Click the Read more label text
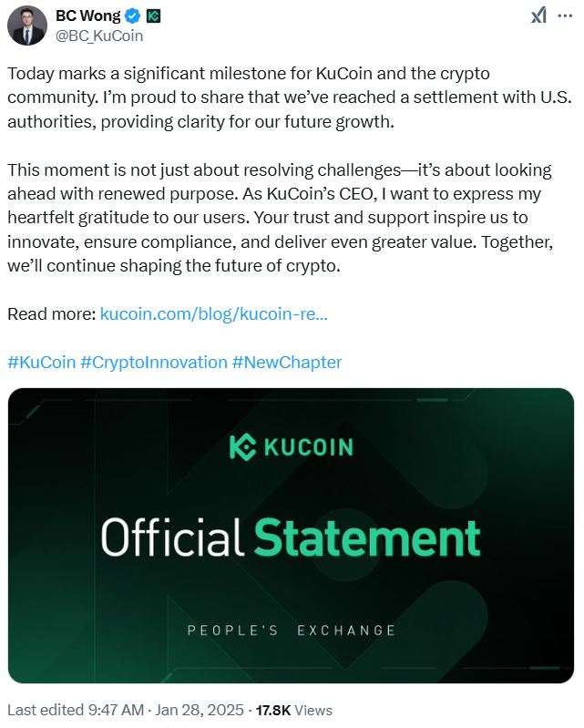The image size is (584, 728). pyautogui.click(x=51, y=313)
